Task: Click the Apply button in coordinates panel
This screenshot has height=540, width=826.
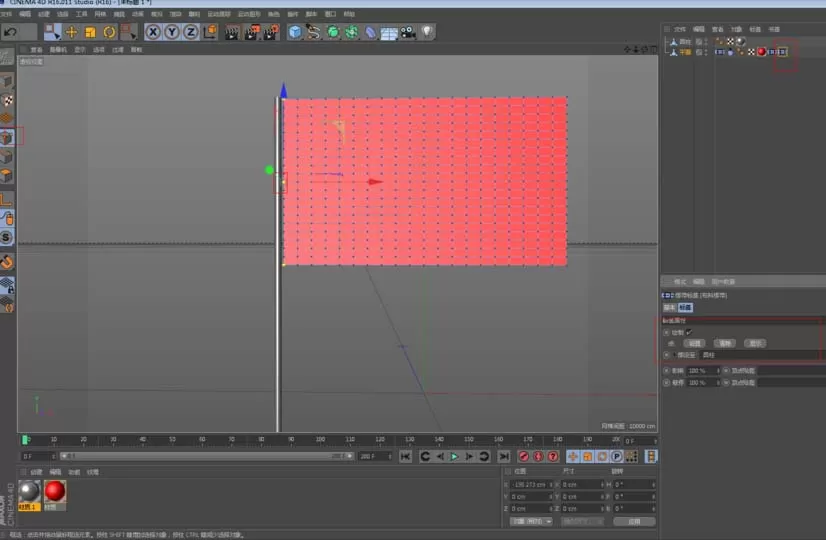Action: tap(634, 522)
